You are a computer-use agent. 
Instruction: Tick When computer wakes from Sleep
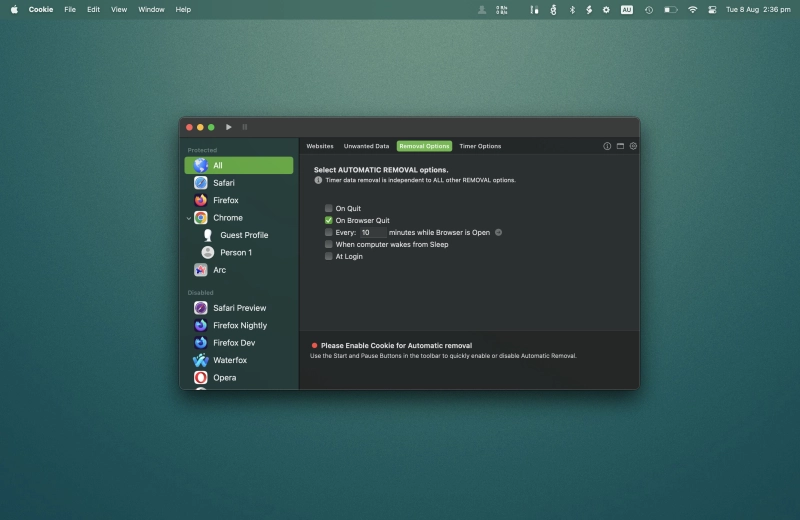point(329,244)
